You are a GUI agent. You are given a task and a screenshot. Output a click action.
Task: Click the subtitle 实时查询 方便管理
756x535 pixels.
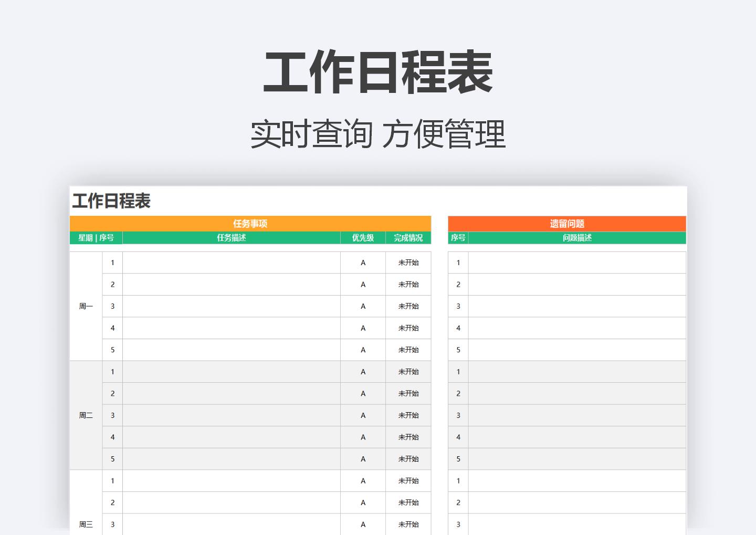point(377,134)
